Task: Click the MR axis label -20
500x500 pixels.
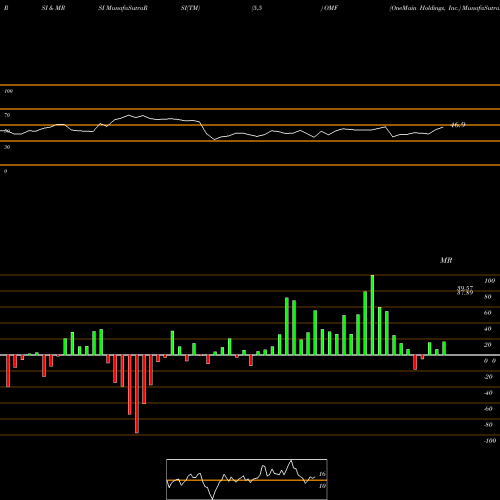Action: pos(488,377)
